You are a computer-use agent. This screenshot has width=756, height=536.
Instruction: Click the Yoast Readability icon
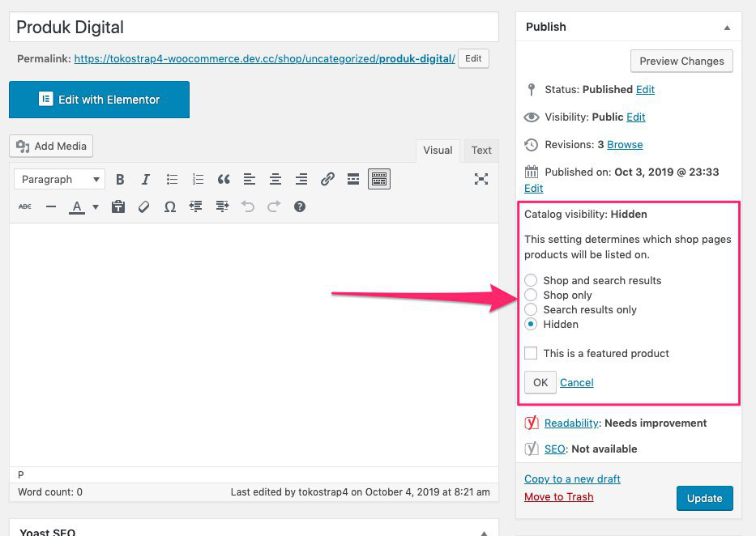(x=532, y=423)
